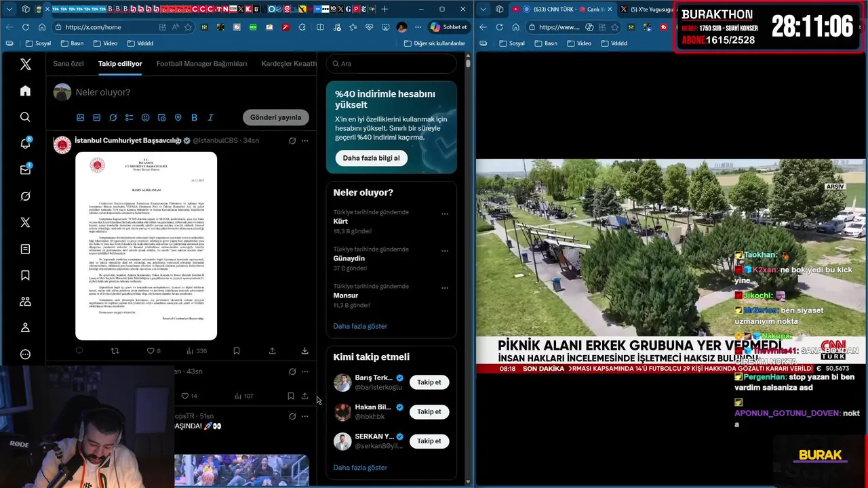Open the Basın bookmarks folder in right browser
Image resolution: width=868 pixels, height=488 pixels.
[546, 43]
